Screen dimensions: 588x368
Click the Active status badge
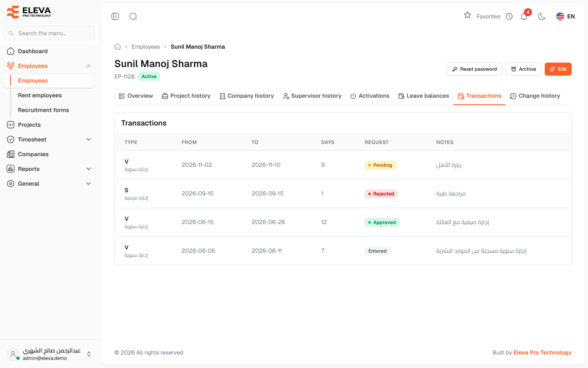[149, 76]
